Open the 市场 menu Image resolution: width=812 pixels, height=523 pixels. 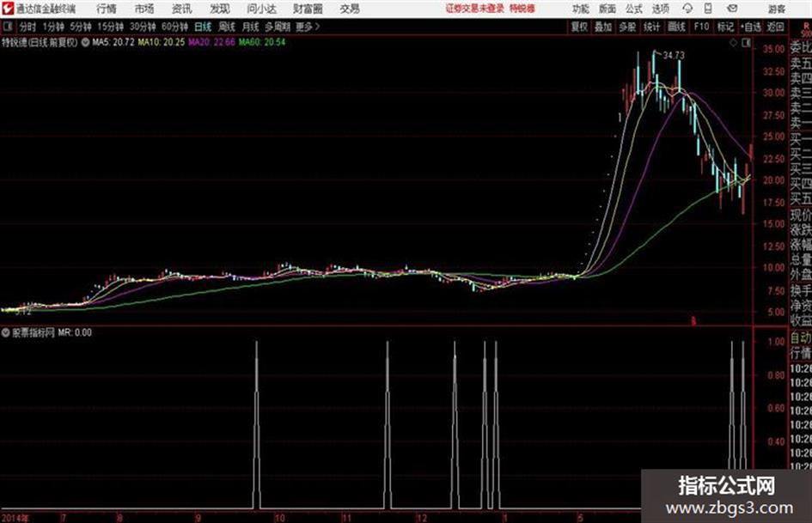point(144,9)
